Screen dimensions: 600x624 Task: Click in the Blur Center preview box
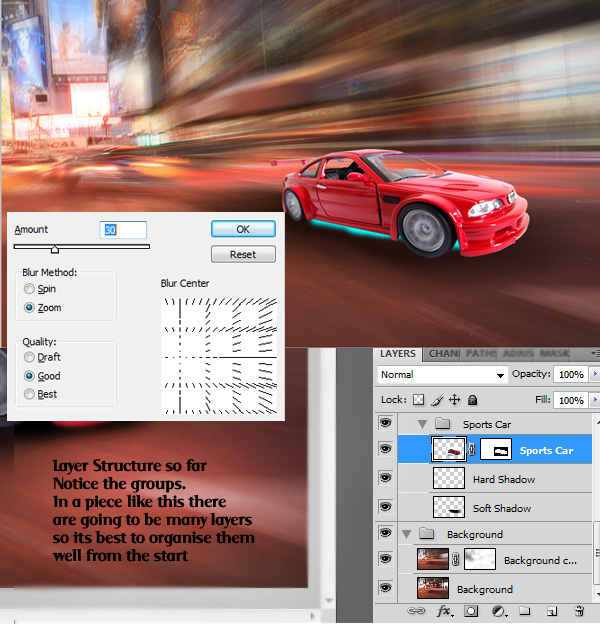tap(219, 356)
